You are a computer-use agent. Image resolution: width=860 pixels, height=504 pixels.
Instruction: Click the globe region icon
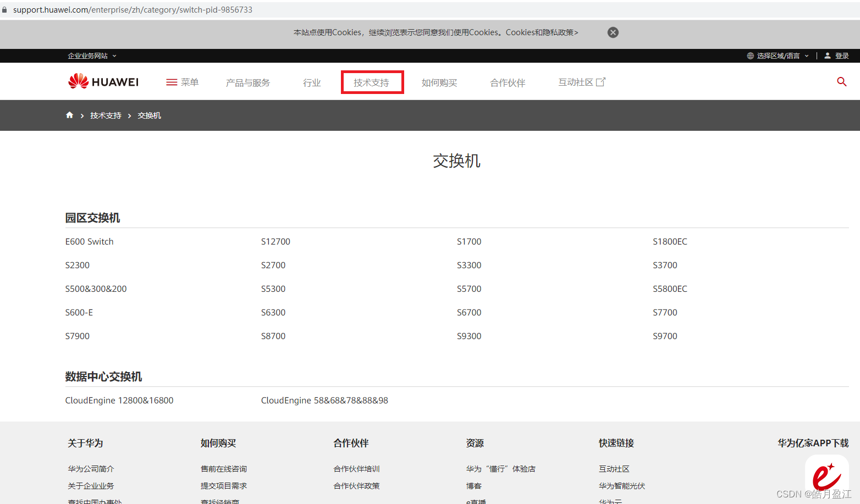point(750,56)
